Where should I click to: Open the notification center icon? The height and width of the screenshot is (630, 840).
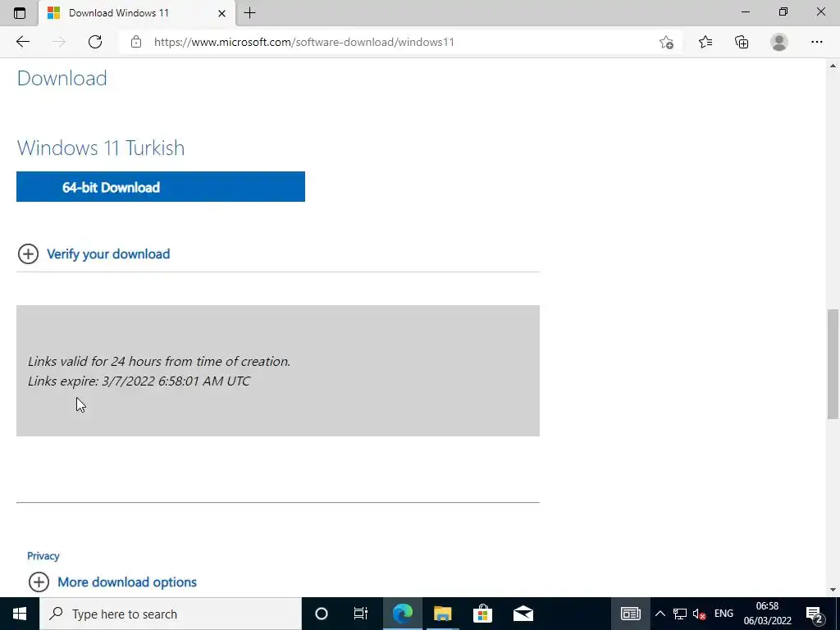(815, 614)
